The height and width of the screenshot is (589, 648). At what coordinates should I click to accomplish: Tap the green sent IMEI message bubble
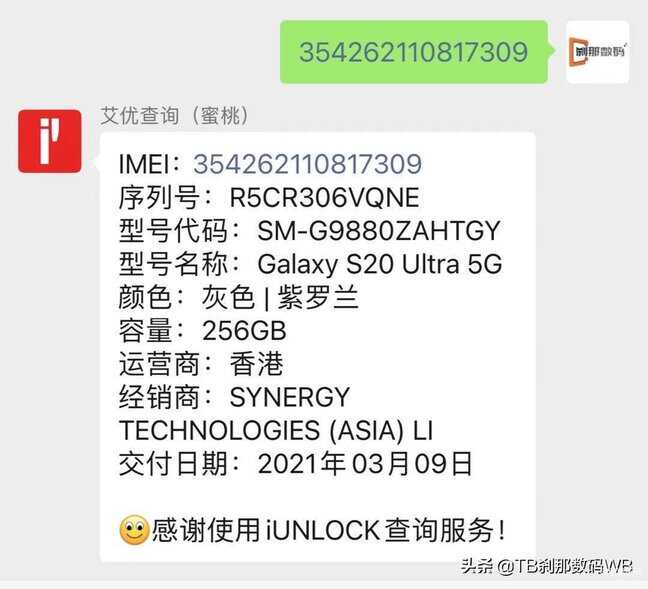coord(415,52)
